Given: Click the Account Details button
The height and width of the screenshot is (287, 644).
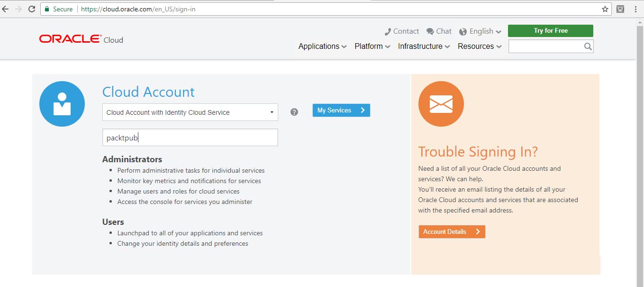Looking at the screenshot, I should 452,231.
